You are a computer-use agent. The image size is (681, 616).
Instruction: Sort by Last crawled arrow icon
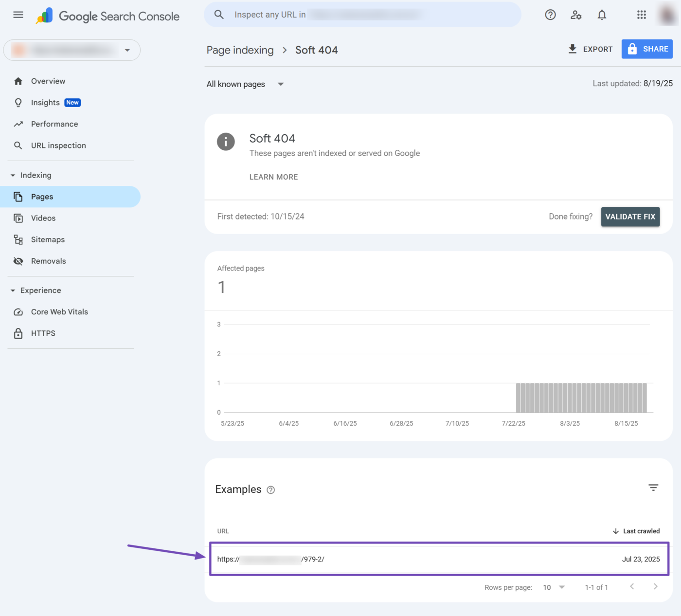(616, 531)
